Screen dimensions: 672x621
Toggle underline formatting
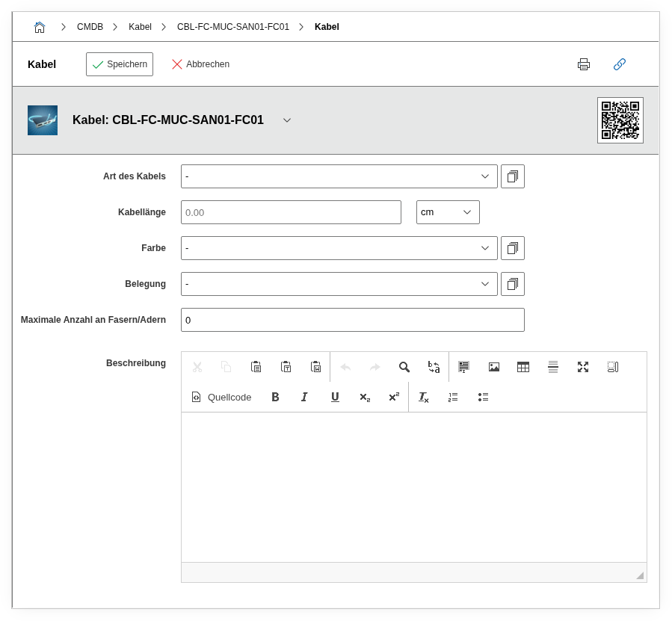pyautogui.click(x=335, y=397)
